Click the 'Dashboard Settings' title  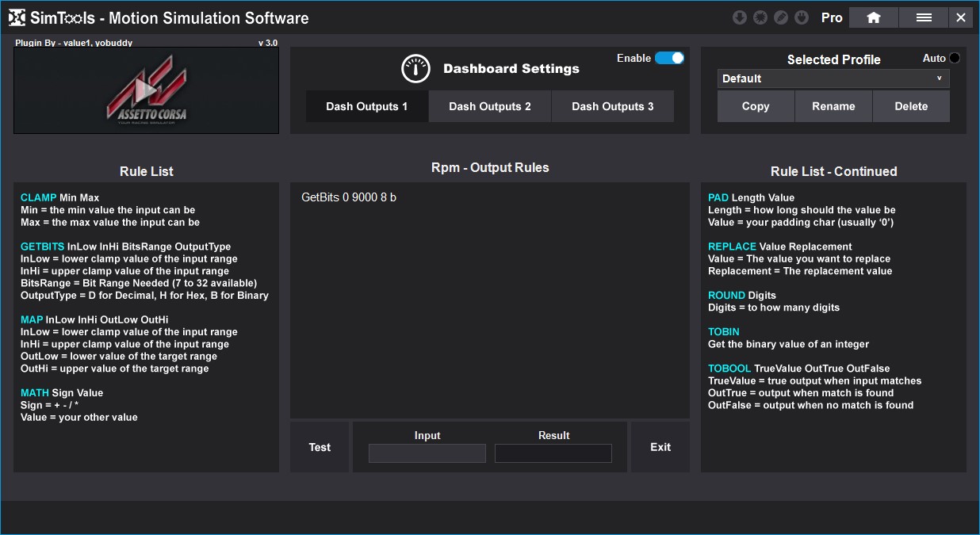(511, 69)
